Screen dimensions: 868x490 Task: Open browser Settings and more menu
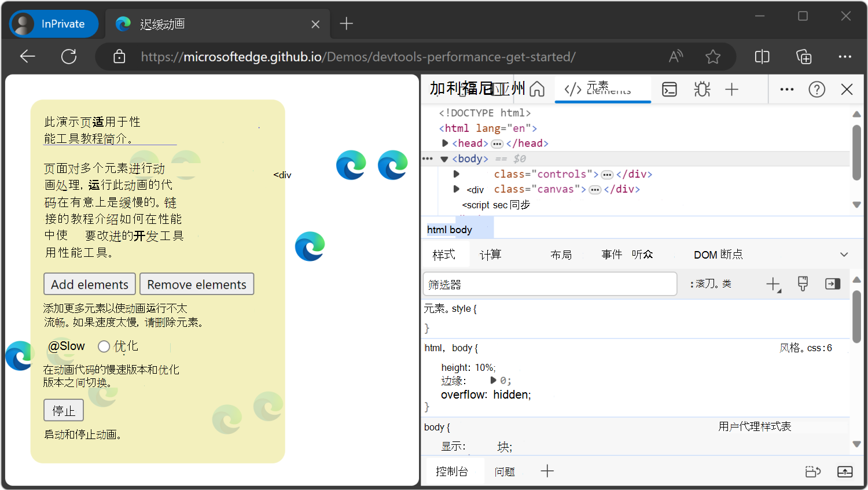845,56
